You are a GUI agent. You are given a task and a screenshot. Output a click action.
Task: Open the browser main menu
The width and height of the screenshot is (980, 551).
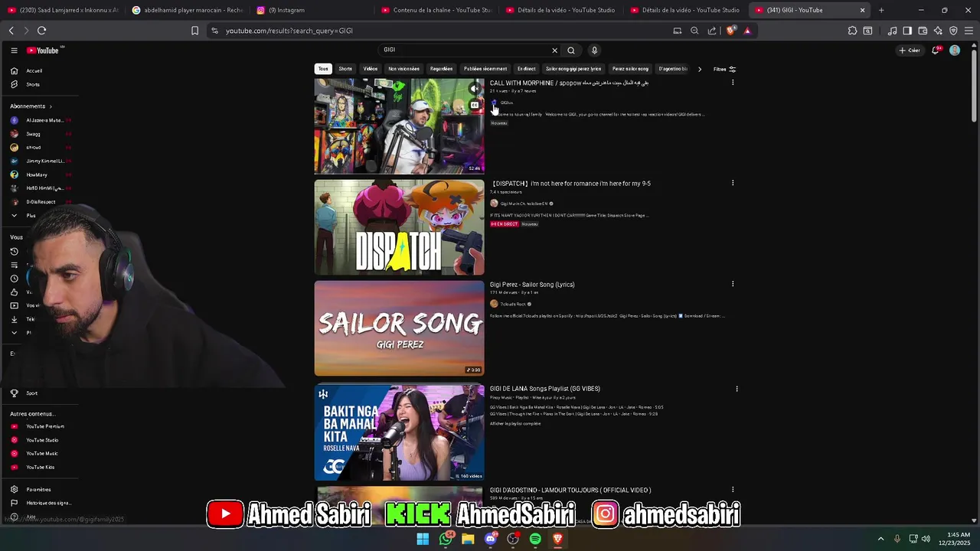(969, 31)
